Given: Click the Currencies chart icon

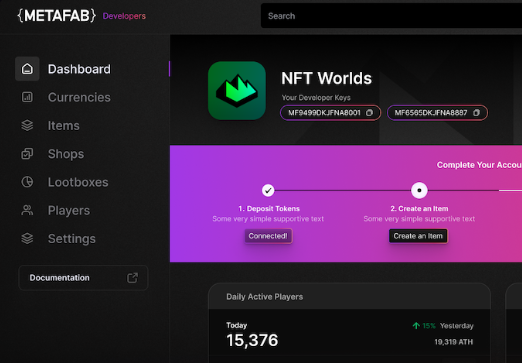Looking at the screenshot, I should pyautogui.click(x=27, y=97).
